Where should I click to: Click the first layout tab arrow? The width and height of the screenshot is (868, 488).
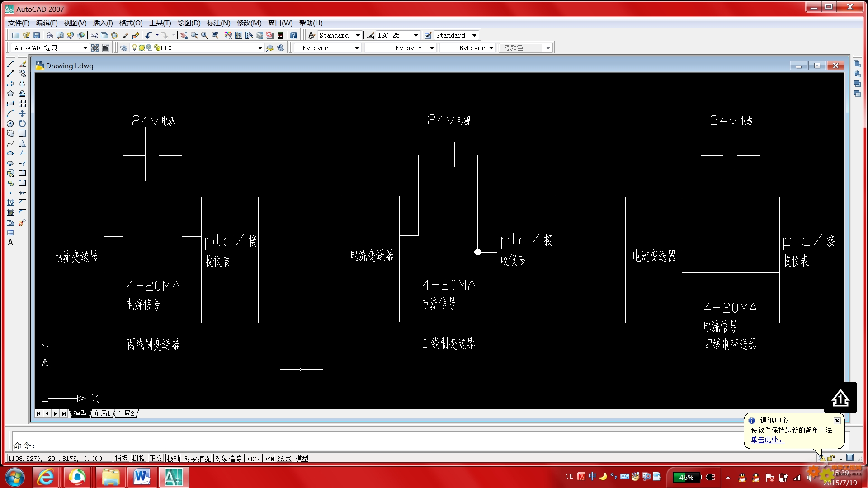click(x=39, y=413)
